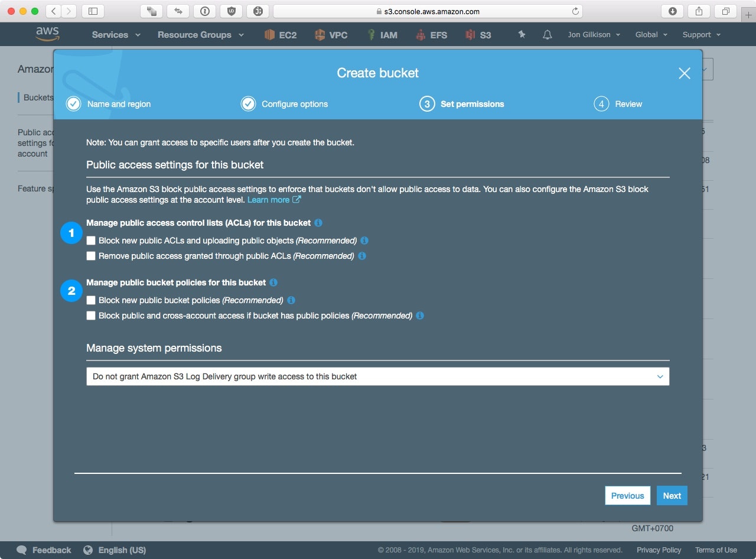The width and height of the screenshot is (756, 559).
Task: Open the IAM service shortcut
Action: pos(382,35)
